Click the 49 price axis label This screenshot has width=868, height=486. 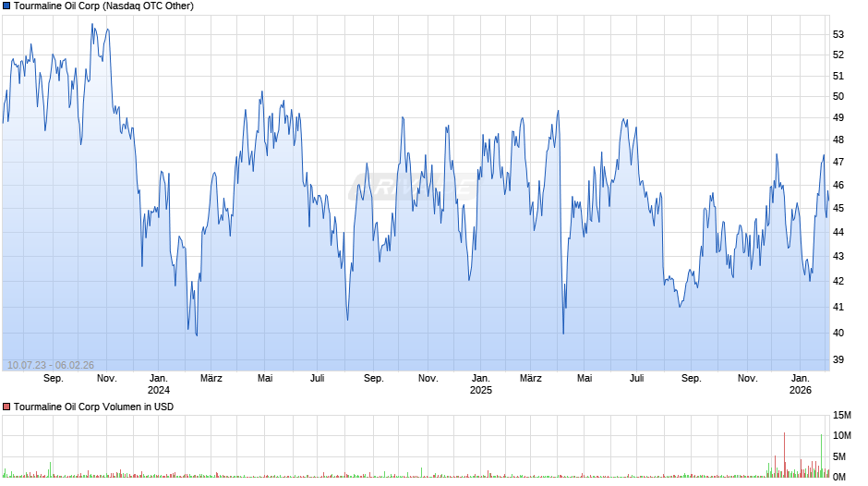pos(838,117)
